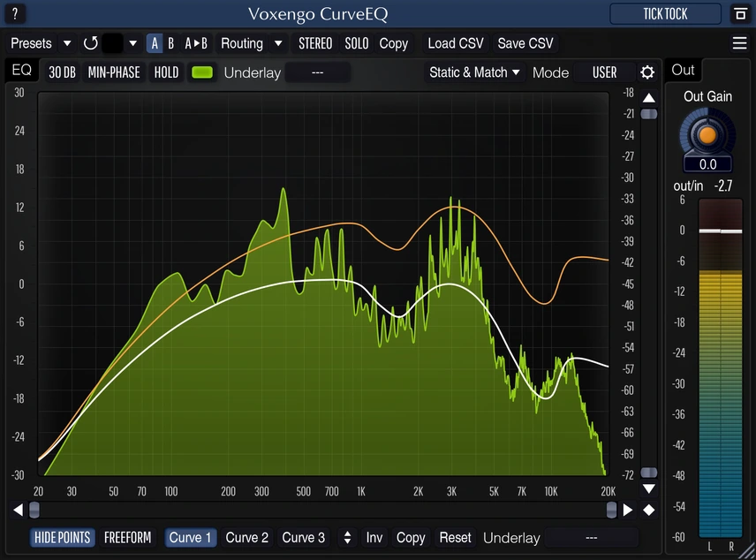This screenshot has height=560, width=756.
Task: Click the upper handle of vertical range scrollbar
Action: (x=649, y=114)
